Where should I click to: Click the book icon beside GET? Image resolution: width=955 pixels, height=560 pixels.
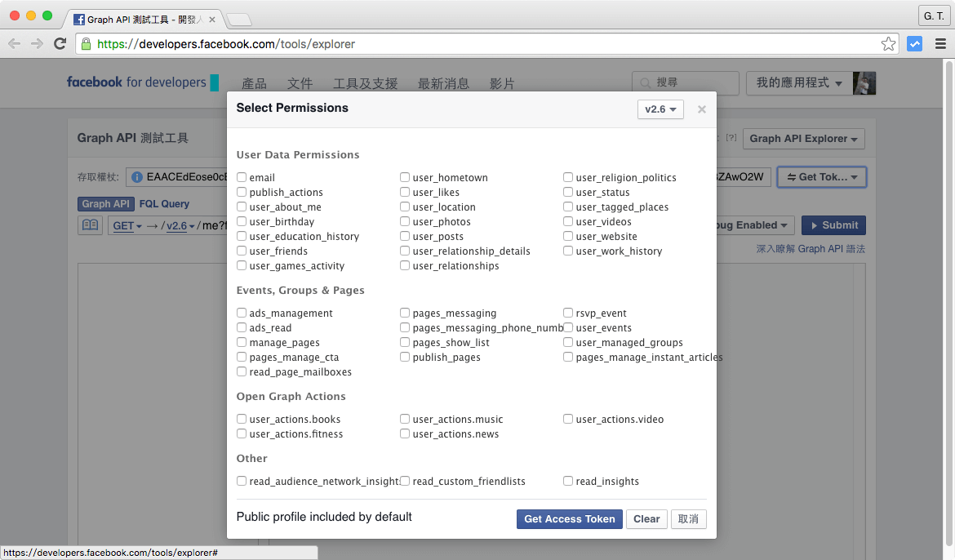(x=90, y=225)
